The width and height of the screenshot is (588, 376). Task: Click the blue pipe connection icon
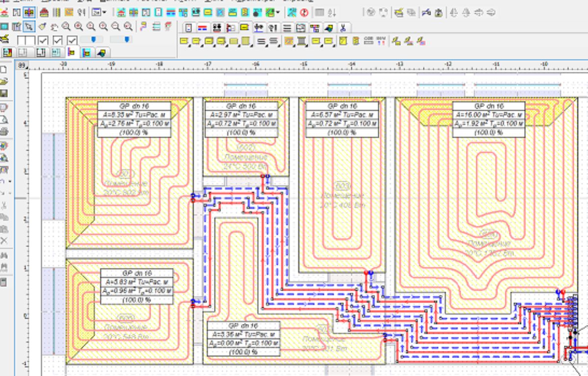[426, 12]
